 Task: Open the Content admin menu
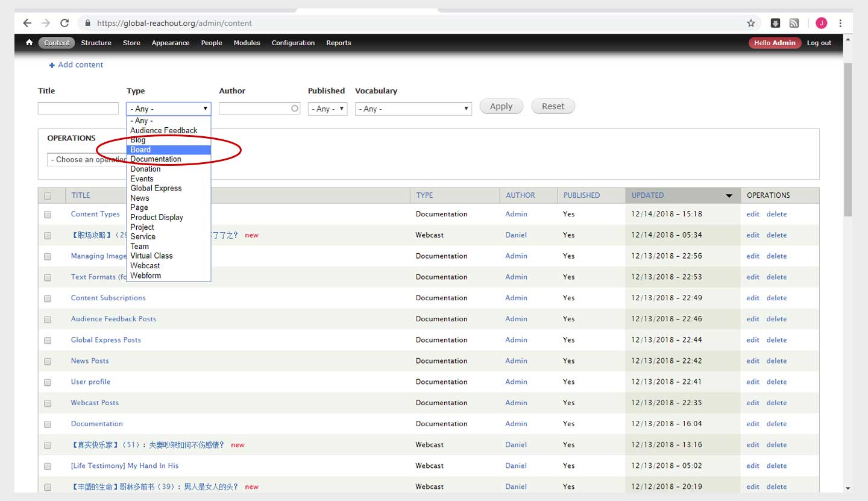tap(57, 43)
